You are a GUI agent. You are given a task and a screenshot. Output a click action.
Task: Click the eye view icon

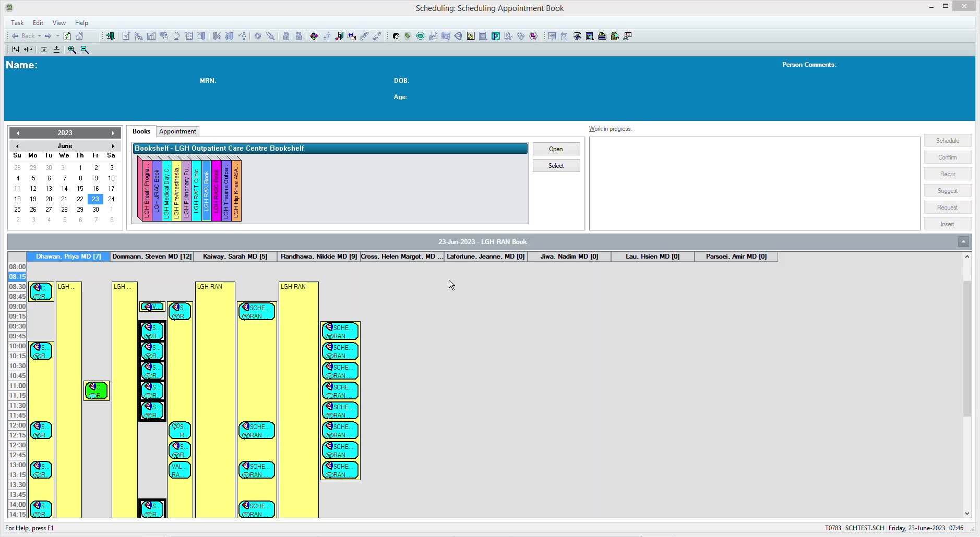pos(577,36)
